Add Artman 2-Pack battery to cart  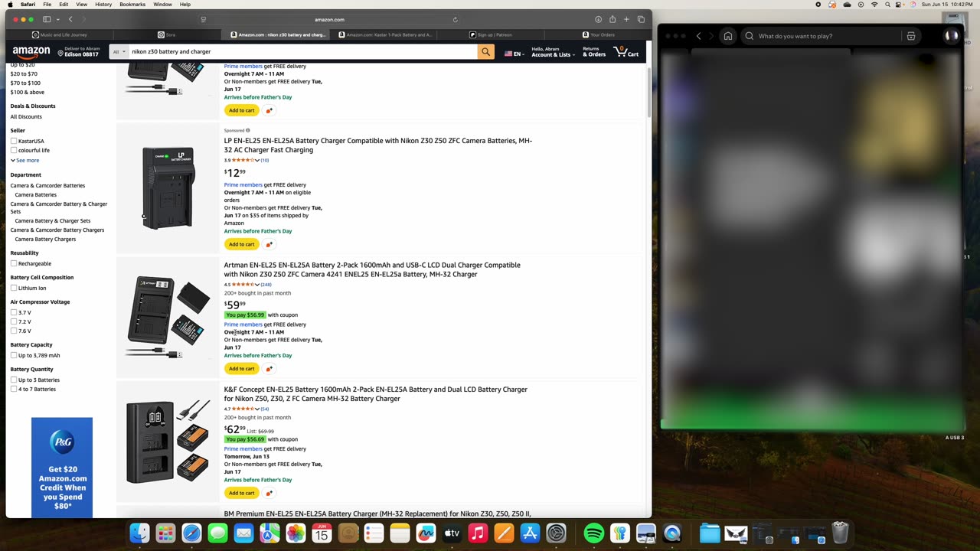(241, 369)
